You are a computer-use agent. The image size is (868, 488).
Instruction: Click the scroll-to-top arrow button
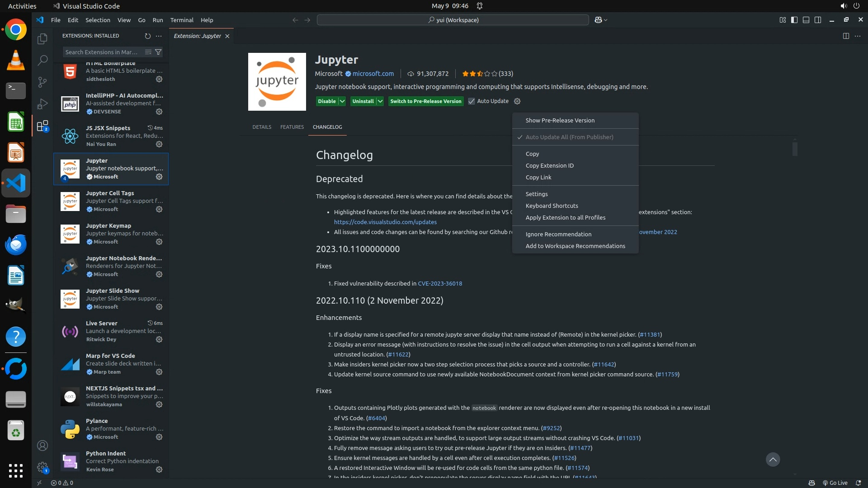click(773, 460)
